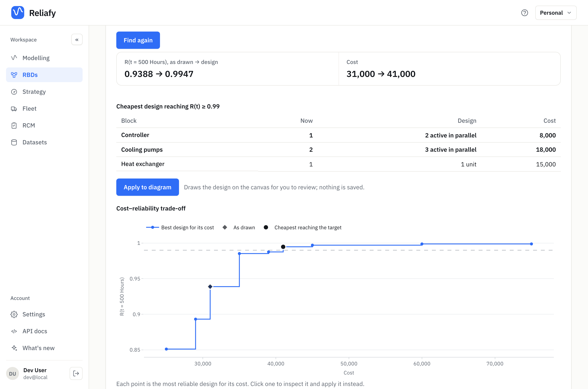Click the cost value 31,000 → 41,000
This screenshot has width=588, height=389.
point(381,74)
